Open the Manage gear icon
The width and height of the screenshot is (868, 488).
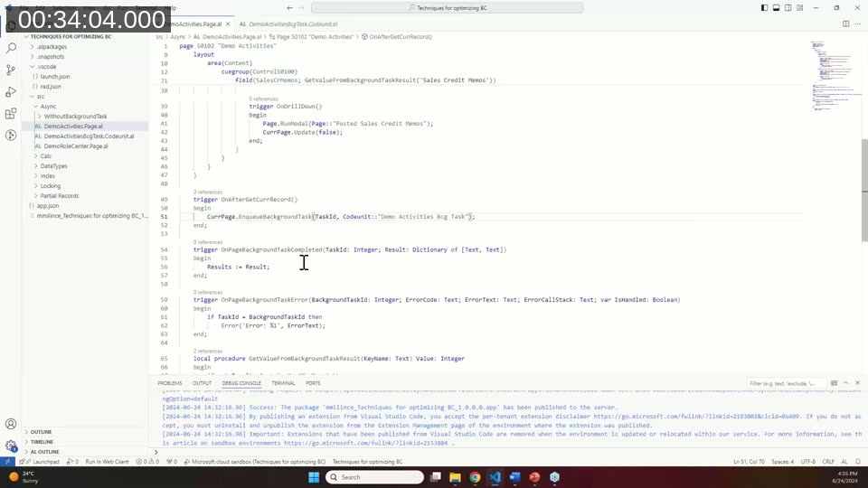click(11, 446)
